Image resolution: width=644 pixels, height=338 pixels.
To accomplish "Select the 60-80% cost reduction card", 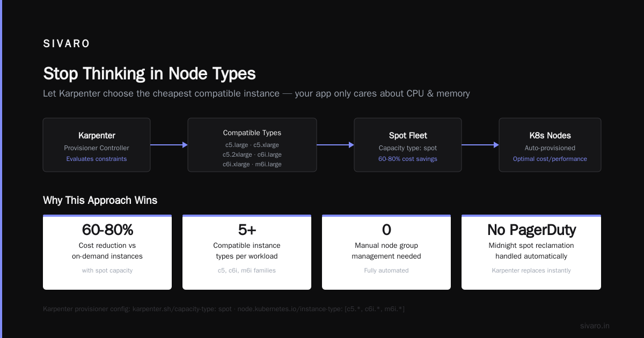I will point(107,252).
